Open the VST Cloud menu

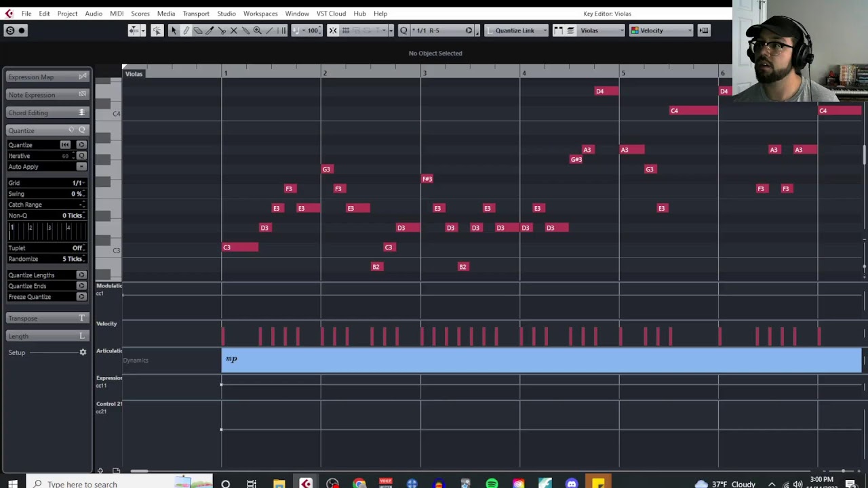pos(331,14)
